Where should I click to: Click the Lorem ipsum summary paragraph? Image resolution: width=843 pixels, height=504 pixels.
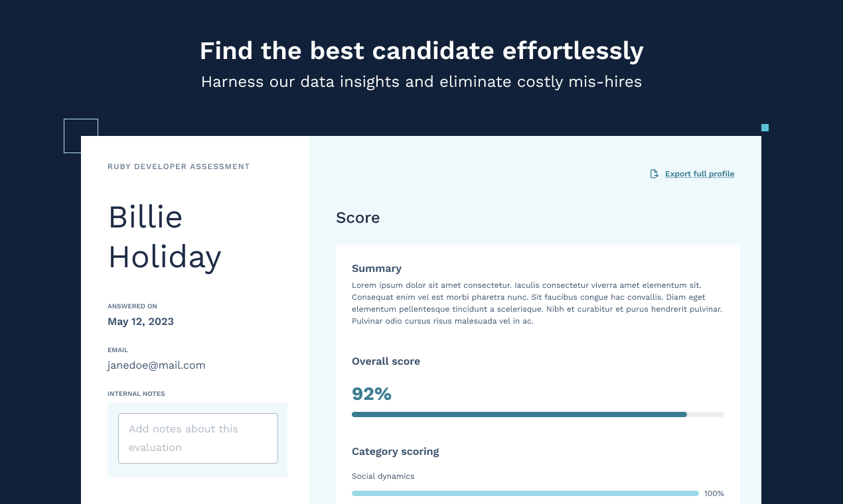[537, 303]
